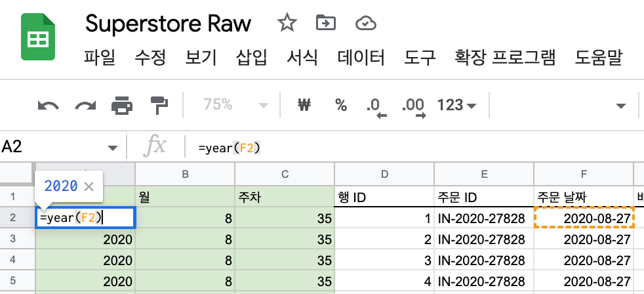Redo the last action
Viewport: 644px width, 294px height.
85,106
